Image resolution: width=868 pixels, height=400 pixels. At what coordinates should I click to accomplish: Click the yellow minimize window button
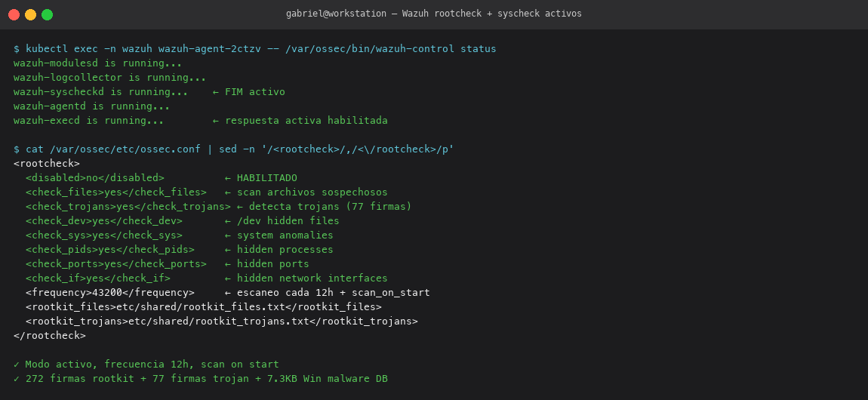[30, 14]
